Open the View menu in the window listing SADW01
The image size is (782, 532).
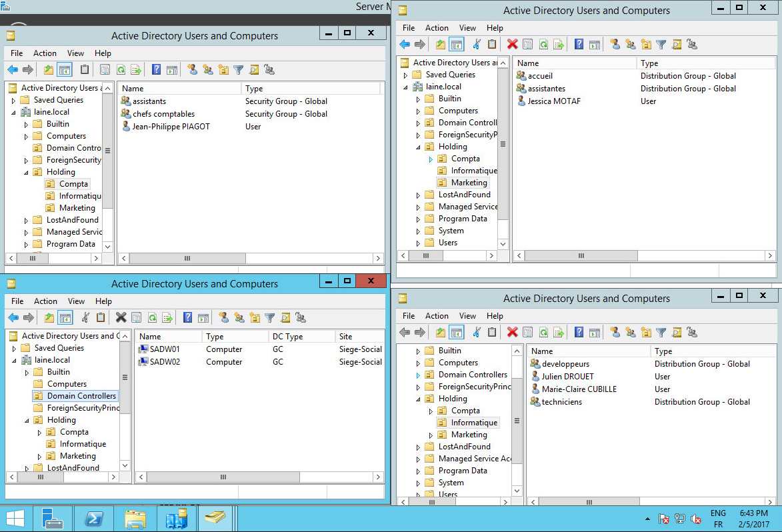pyautogui.click(x=76, y=301)
